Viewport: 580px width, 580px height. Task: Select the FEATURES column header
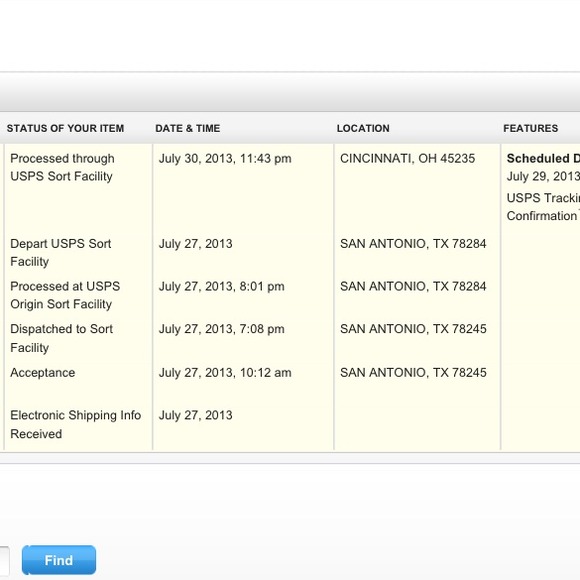tap(530, 128)
